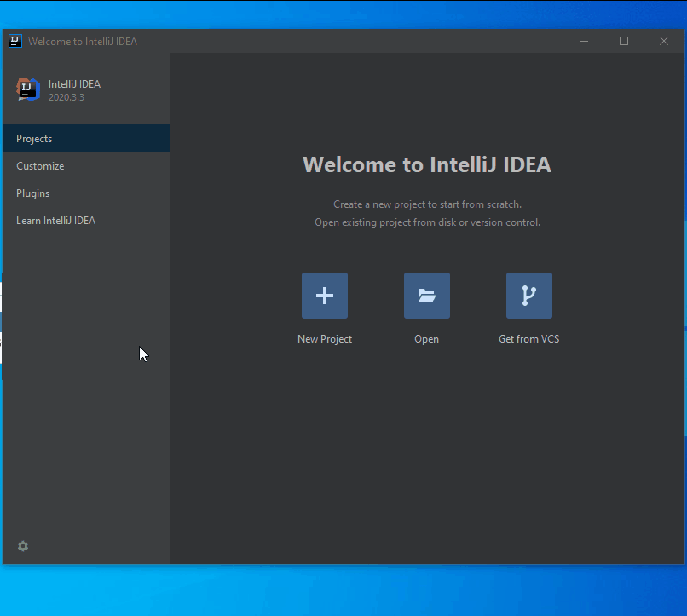Click the version number 2020.3.3
This screenshot has width=687, height=616.
pyautogui.click(x=66, y=97)
